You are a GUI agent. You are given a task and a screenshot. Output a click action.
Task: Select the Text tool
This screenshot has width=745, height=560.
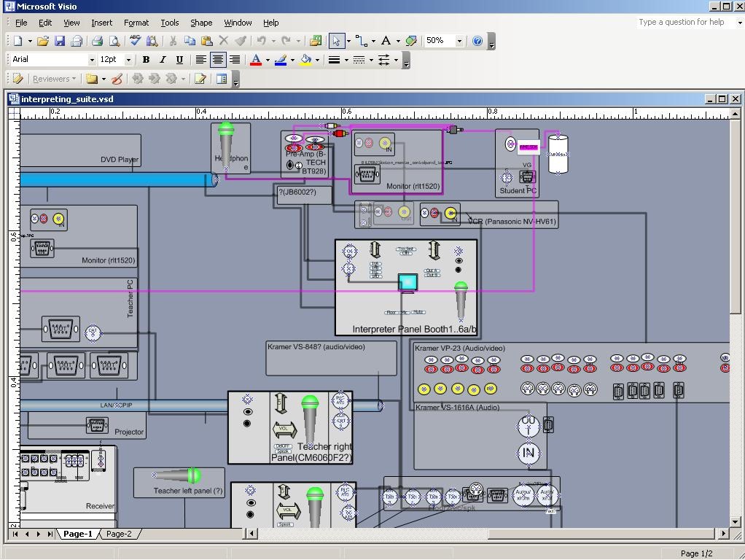[x=386, y=41]
